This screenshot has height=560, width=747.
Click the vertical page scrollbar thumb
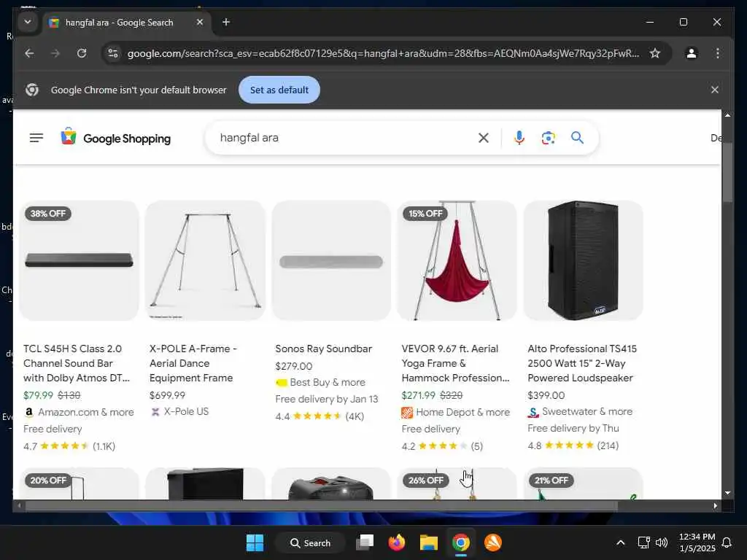click(x=727, y=172)
